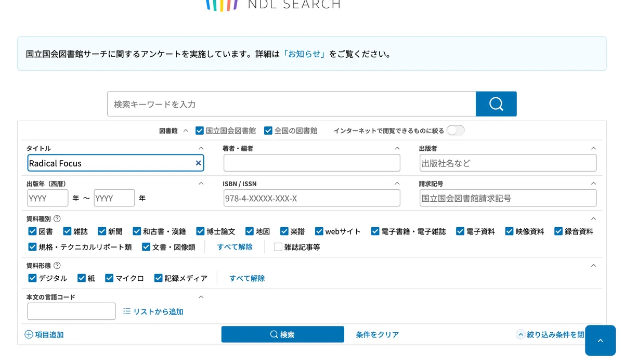Collapse the 著者・編者 field chevron
Image resolution: width=624 pixels, height=364 pixels.
coord(397,148)
